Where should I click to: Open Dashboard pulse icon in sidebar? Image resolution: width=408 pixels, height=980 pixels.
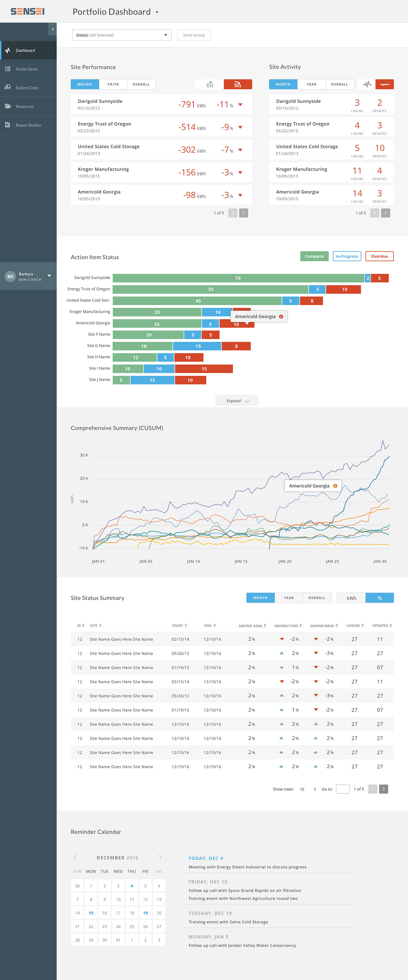pyautogui.click(x=8, y=50)
